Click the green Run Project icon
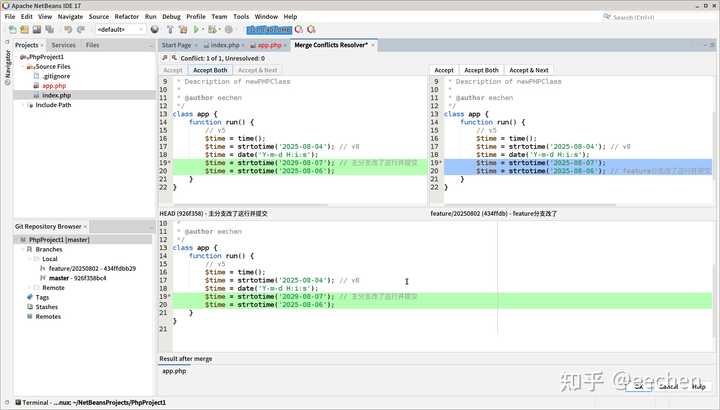This screenshot has width=720, height=410. [197, 29]
